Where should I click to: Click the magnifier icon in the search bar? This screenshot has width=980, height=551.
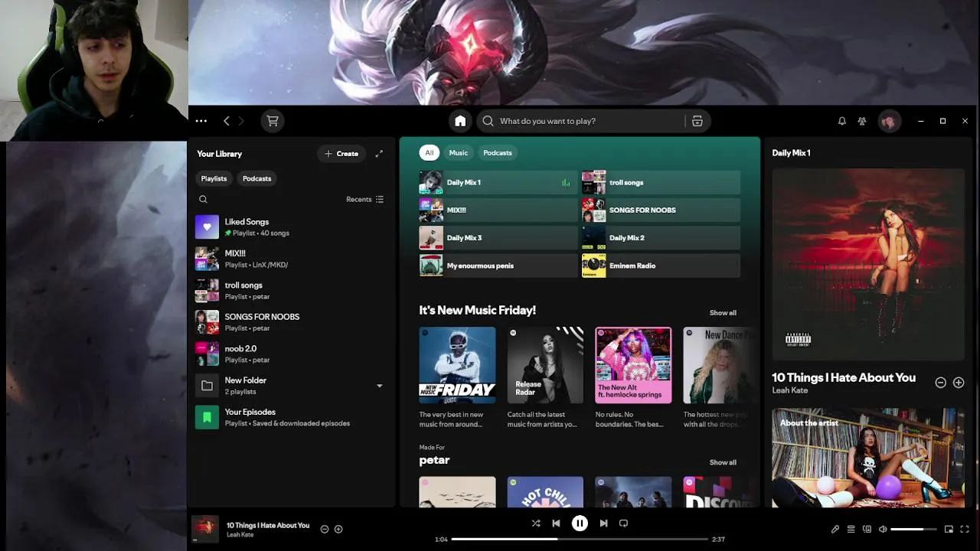tap(488, 121)
